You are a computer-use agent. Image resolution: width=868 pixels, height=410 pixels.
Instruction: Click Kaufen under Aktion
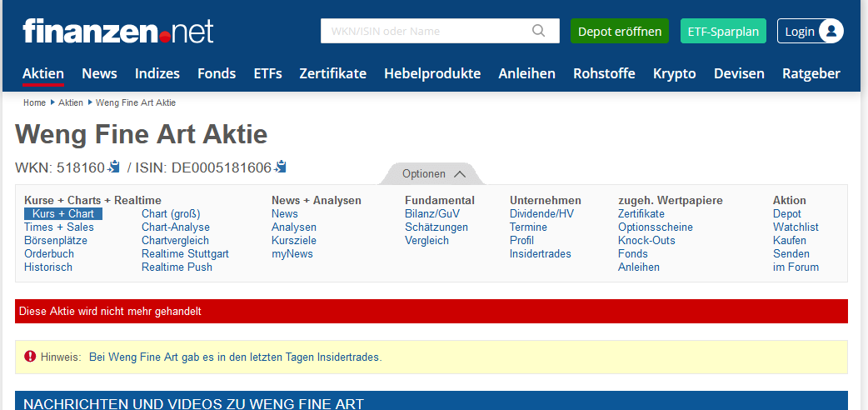click(790, 241)
